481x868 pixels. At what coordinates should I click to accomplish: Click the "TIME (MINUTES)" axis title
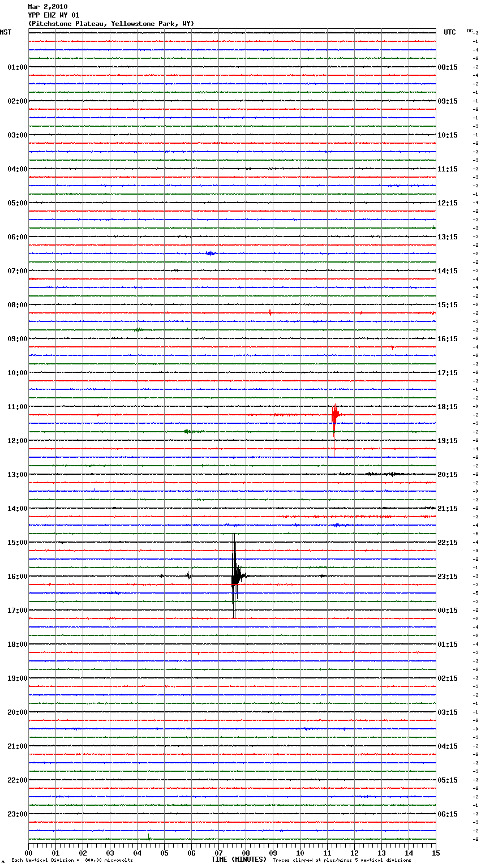click(239, 860)
